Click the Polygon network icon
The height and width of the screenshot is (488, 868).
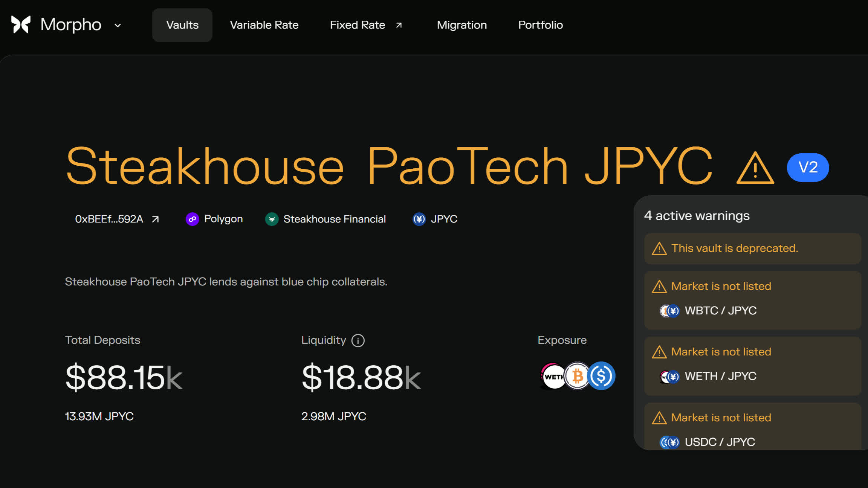click(192, 219)
